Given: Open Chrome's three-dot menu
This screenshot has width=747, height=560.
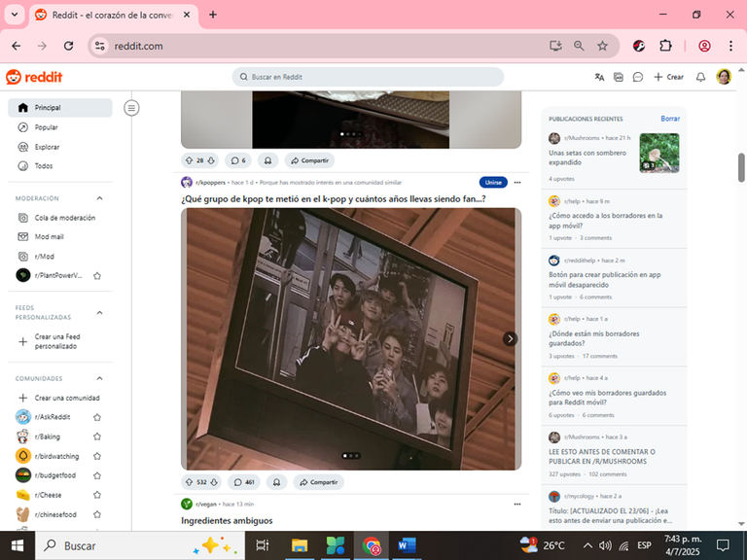Looking at the screenshot, I should (x=730, y=46).
